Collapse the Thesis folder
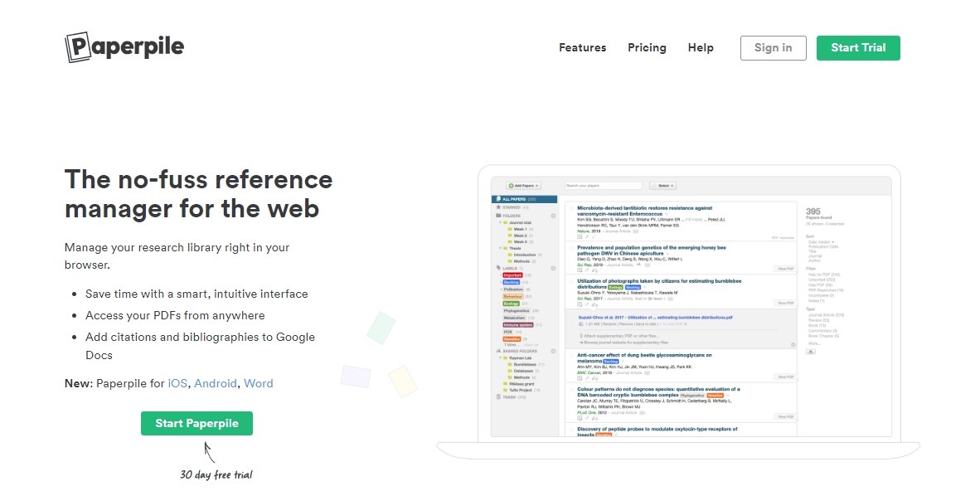The width and height of the screenshot is (980, 491). coord(500,248)
